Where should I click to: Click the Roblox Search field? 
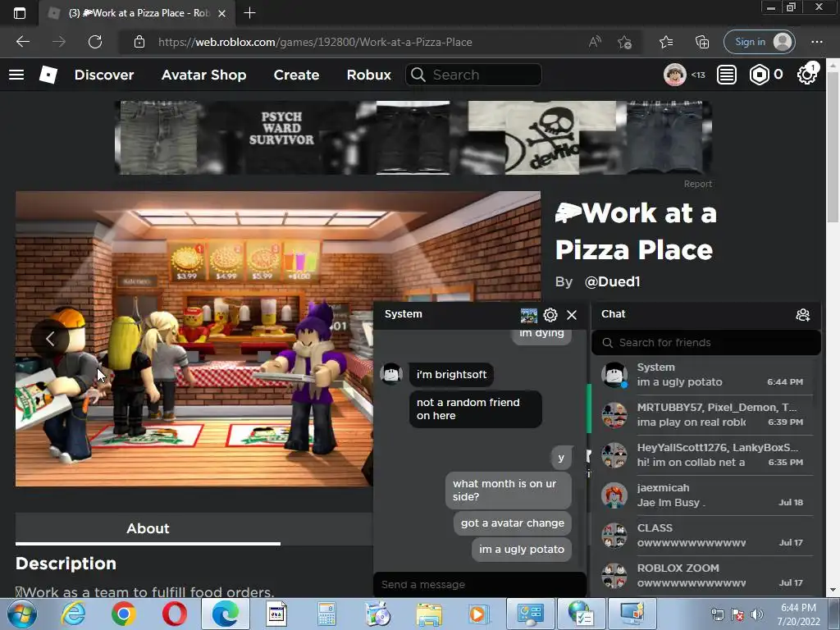coord(473,75)
